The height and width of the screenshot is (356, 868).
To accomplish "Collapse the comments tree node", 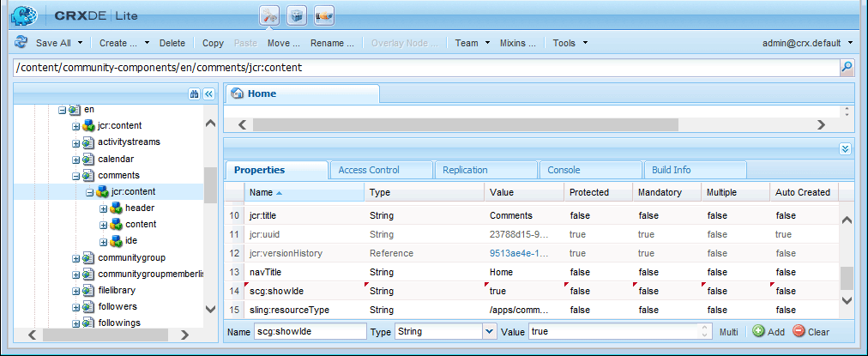I will pyautogui.click(x=75, y=176).
